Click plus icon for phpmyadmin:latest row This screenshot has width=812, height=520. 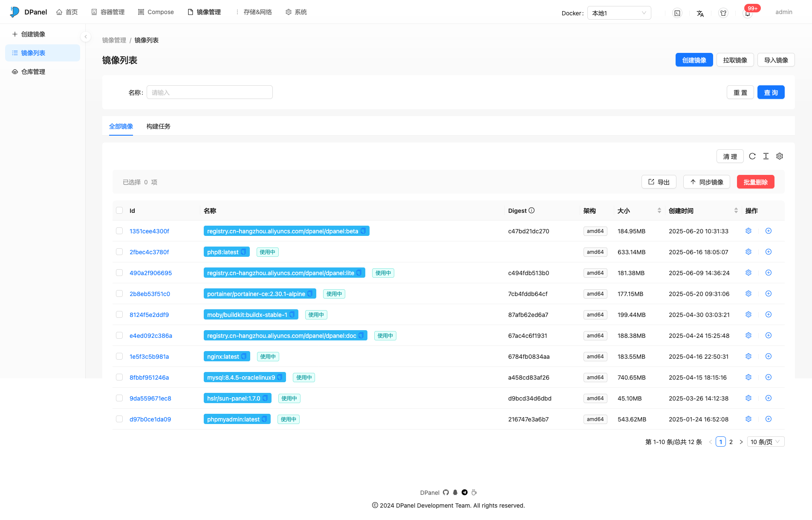[x=769, y=419]
